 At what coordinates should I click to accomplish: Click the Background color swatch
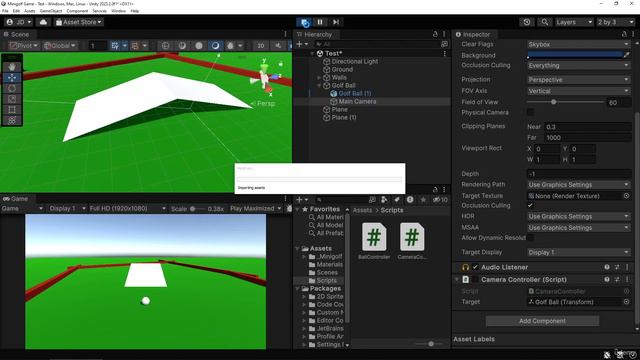(x=575, y=55)
